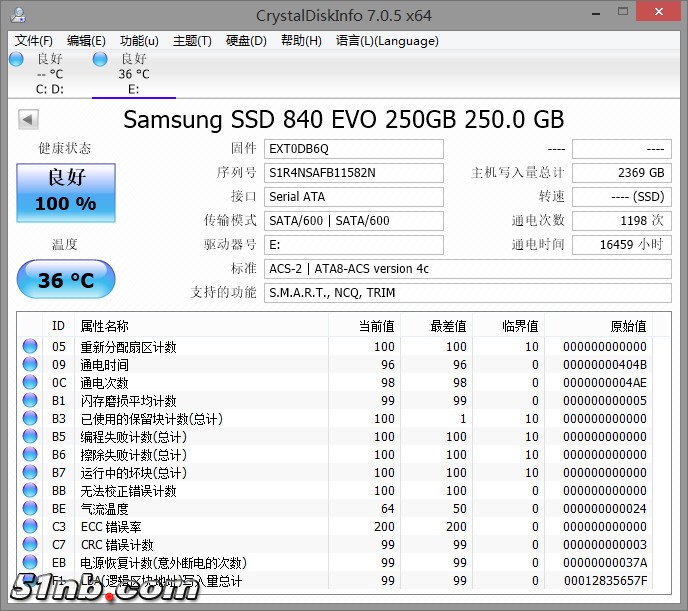Click the 固件 firmware field EXT0DB6Q
The height and width of the screenshot is (611, 688).
point(354,149)
